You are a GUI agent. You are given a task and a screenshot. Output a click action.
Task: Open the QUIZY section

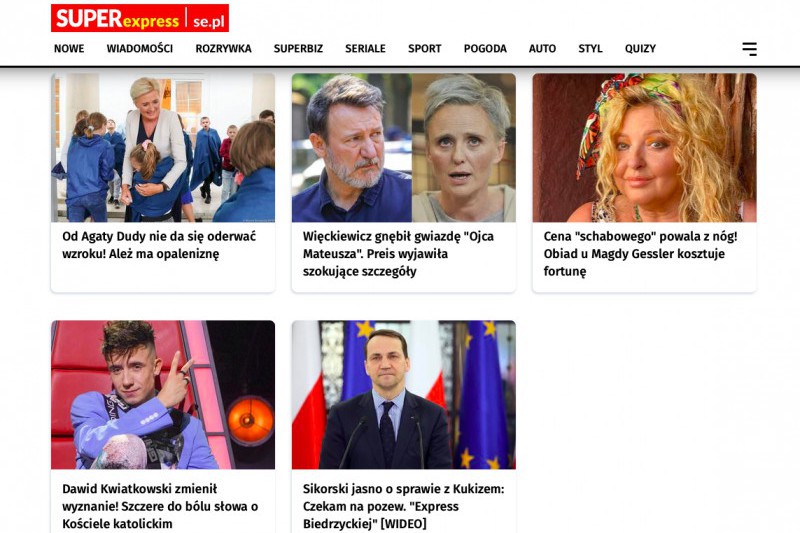[640, 48]
